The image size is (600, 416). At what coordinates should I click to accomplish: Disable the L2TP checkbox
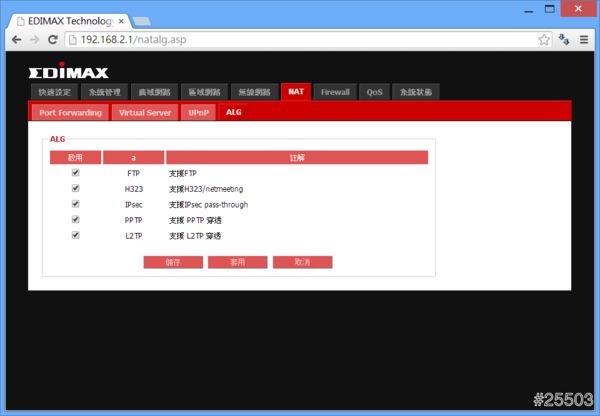pos(75,235)
